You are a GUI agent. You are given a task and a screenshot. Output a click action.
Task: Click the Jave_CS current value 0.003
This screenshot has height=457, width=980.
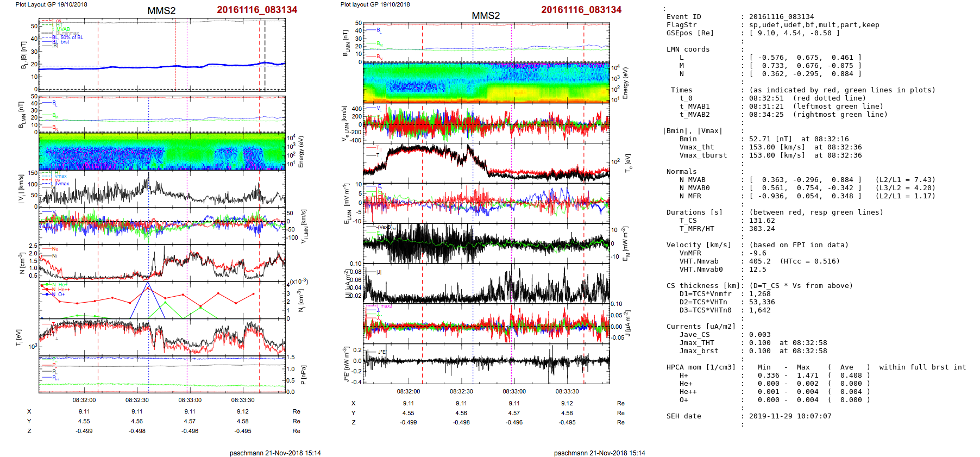click(759, 335)
